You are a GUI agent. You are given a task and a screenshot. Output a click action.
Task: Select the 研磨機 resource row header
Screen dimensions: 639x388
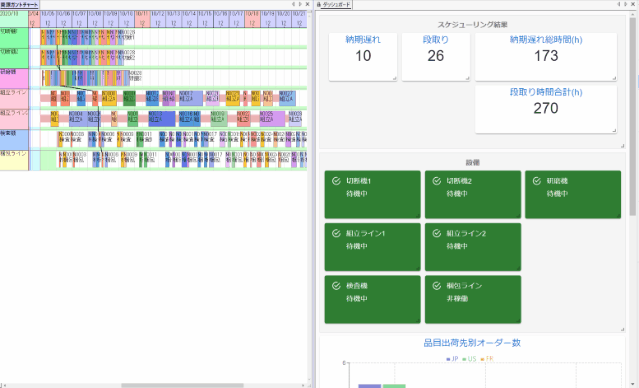tap(14, 79)
